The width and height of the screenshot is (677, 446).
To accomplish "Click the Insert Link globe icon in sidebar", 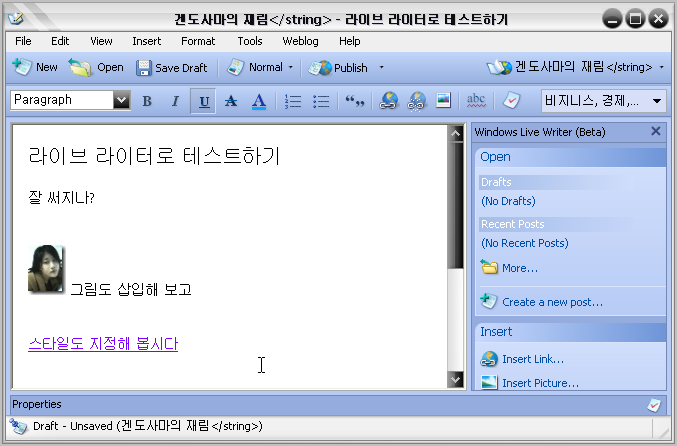I will coord(489,359).
